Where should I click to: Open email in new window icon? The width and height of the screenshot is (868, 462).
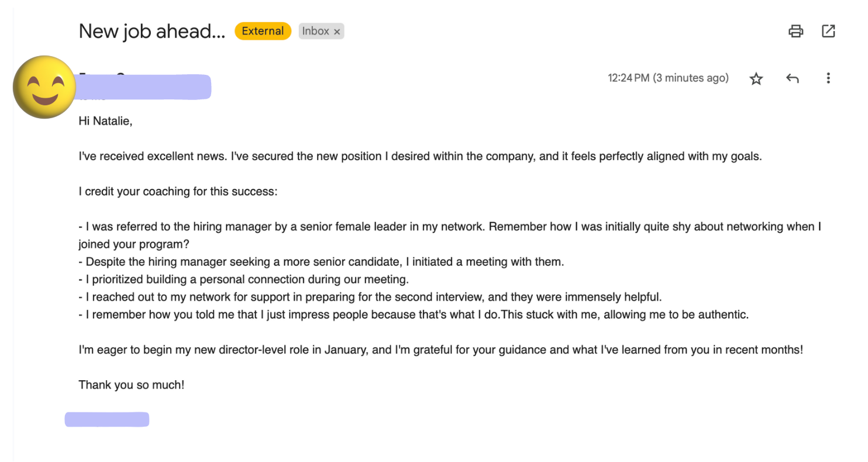[x=828, y=31]
